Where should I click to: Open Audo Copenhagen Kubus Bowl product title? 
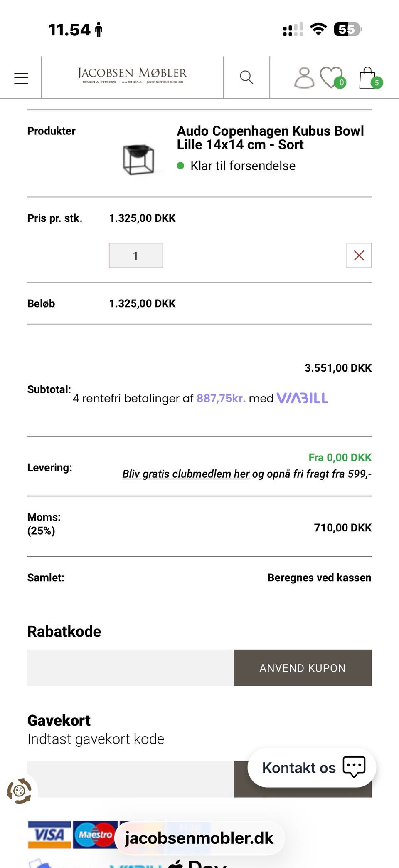[270, 138]
